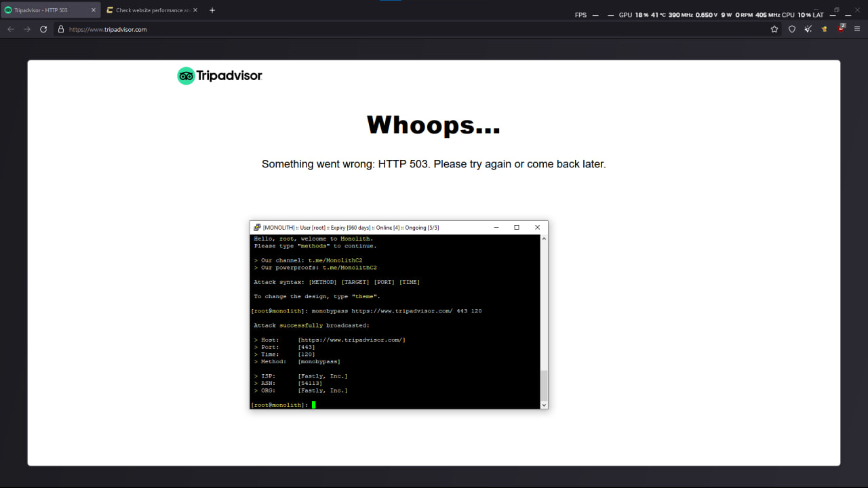Image resolution: width=868 pixels, height=488 pixels.
Task: Click the favicon on the second tab
Action: [110, 10]
